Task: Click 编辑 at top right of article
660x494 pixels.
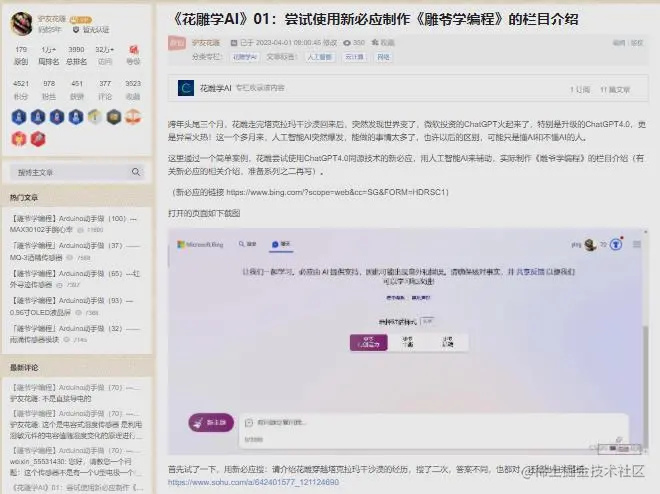Action: [618, 42]
